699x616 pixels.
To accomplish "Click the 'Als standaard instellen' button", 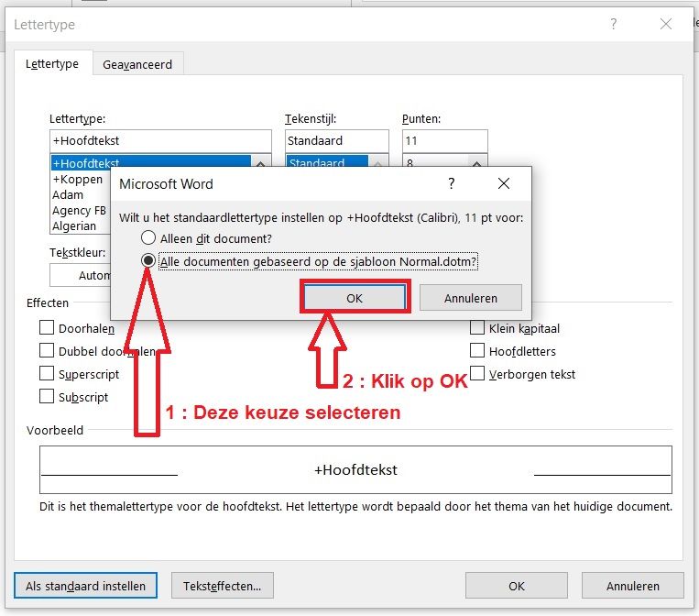I will coord(85,585).
